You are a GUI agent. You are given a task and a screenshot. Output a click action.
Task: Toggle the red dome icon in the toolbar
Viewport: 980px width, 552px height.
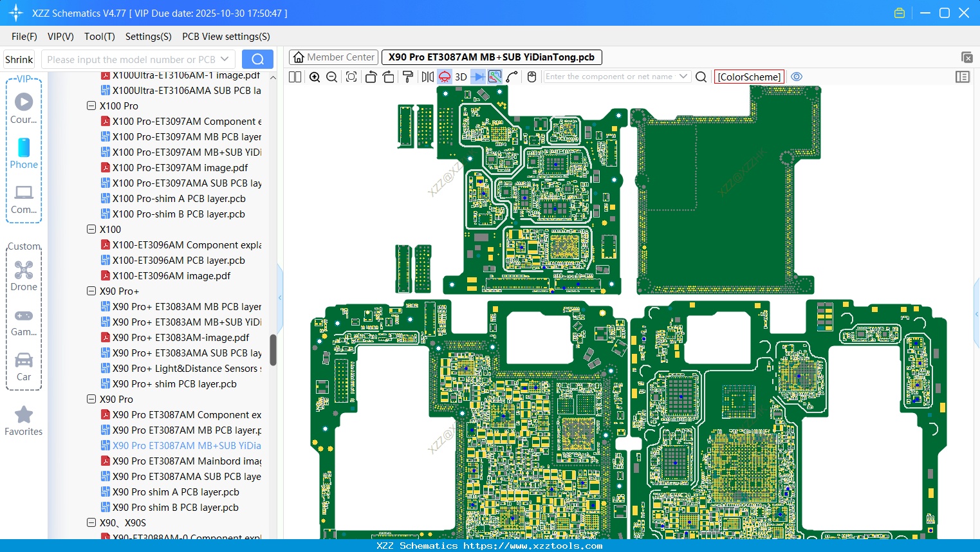[445, 77]
